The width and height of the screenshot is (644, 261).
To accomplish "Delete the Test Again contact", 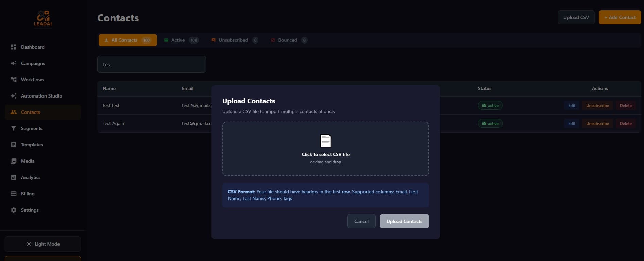I will coord(626,124).
